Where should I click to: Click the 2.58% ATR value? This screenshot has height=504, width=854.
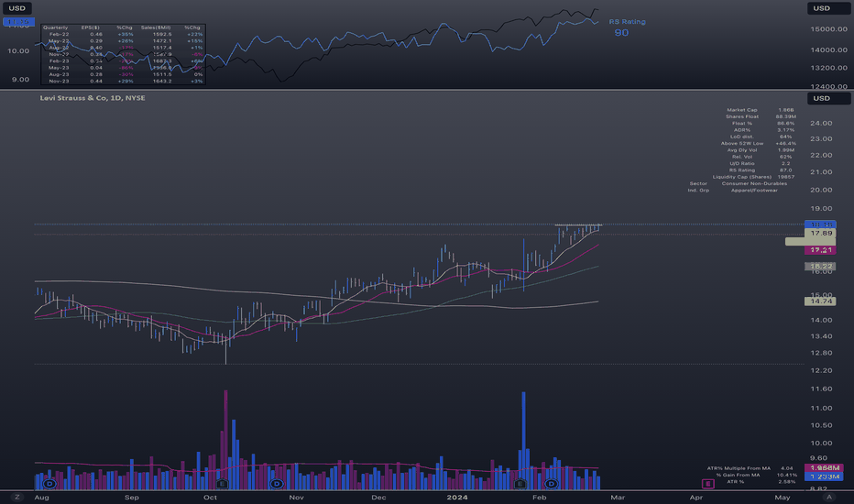coord(786,482)
